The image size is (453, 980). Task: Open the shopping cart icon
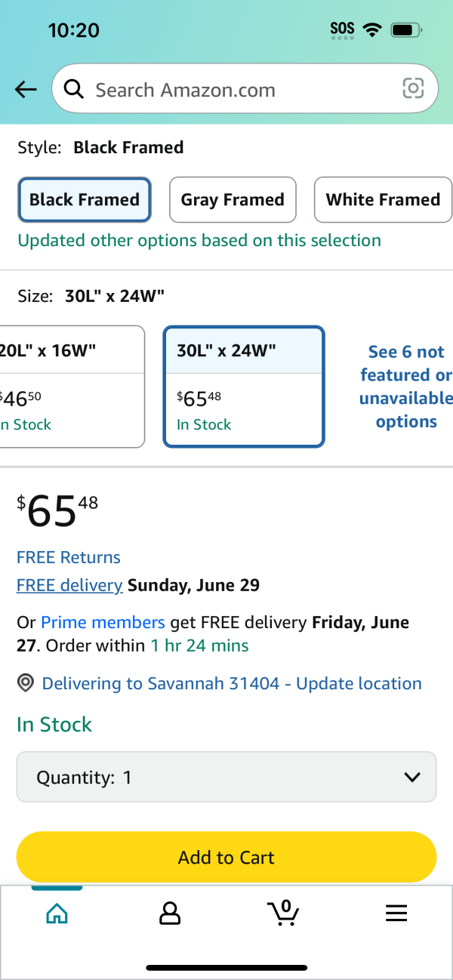283,913
